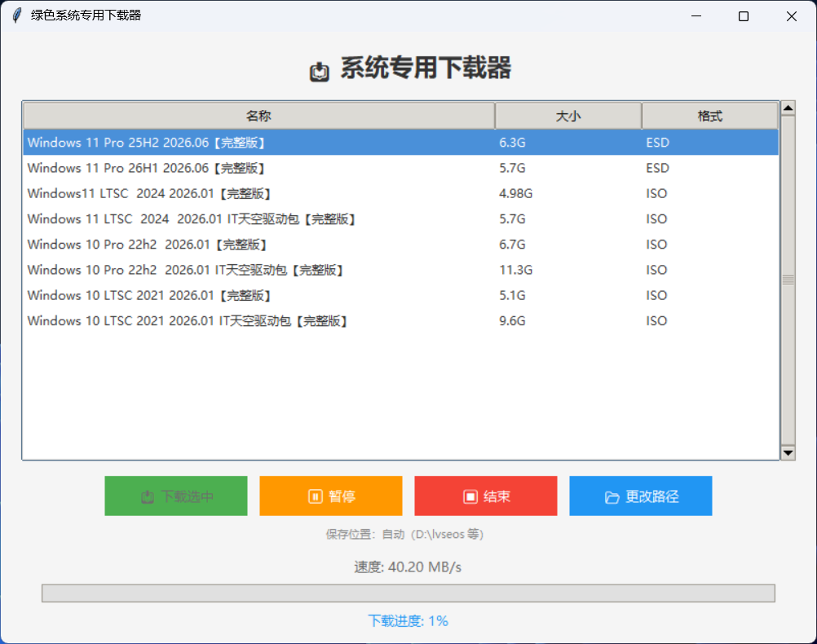Viewport: 817px width, 644px height.
Task: Pause download with the 暂停 button
Action: coord(331,496)
